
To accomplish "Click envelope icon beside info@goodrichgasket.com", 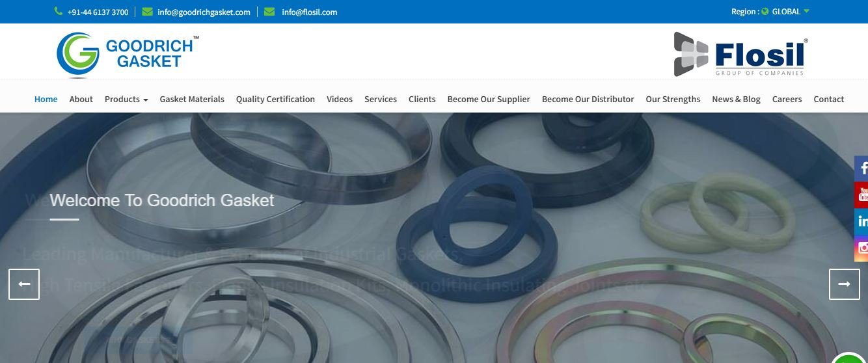I will click(147, 12).
